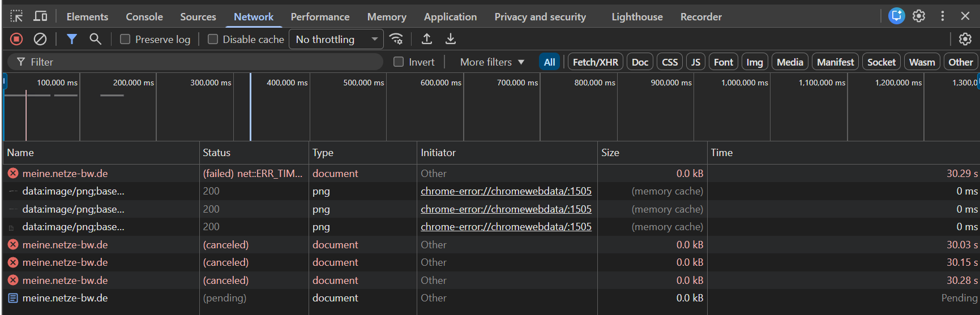Filter requests by Fetch/XHR
Viewport: 980px width, 315px height.
(x=595, y=62)
